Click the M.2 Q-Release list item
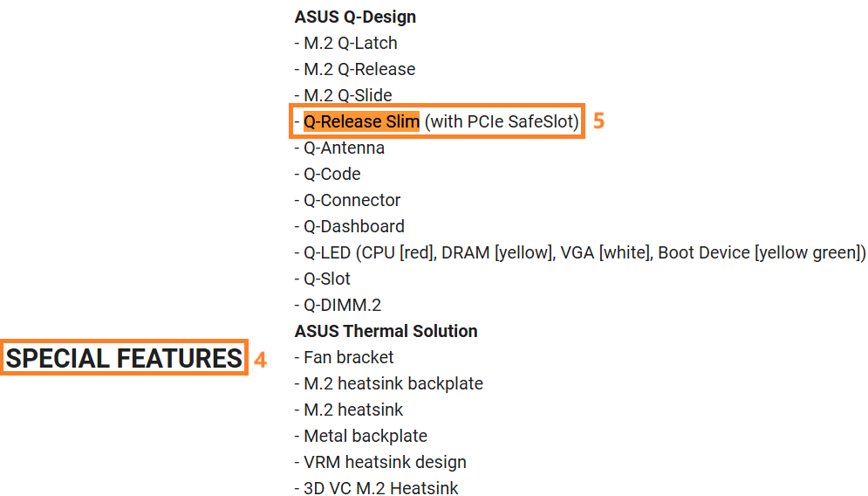This screenshot has height=496, width=868. [355, 69]
